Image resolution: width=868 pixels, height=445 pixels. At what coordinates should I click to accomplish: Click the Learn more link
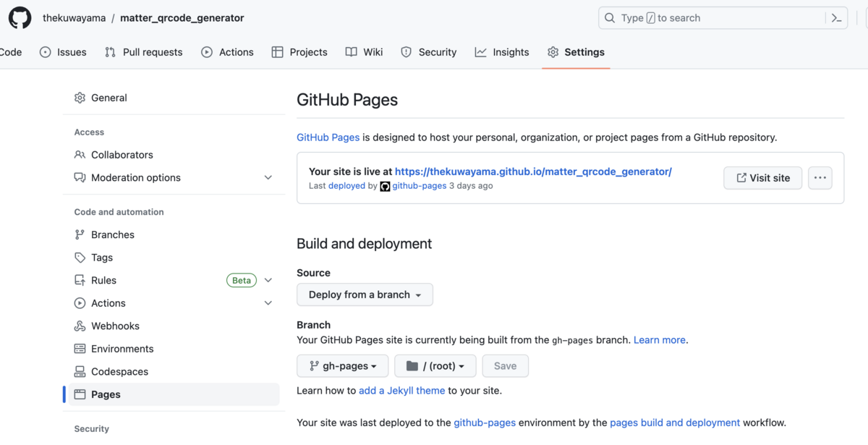(x=660, y=339)
